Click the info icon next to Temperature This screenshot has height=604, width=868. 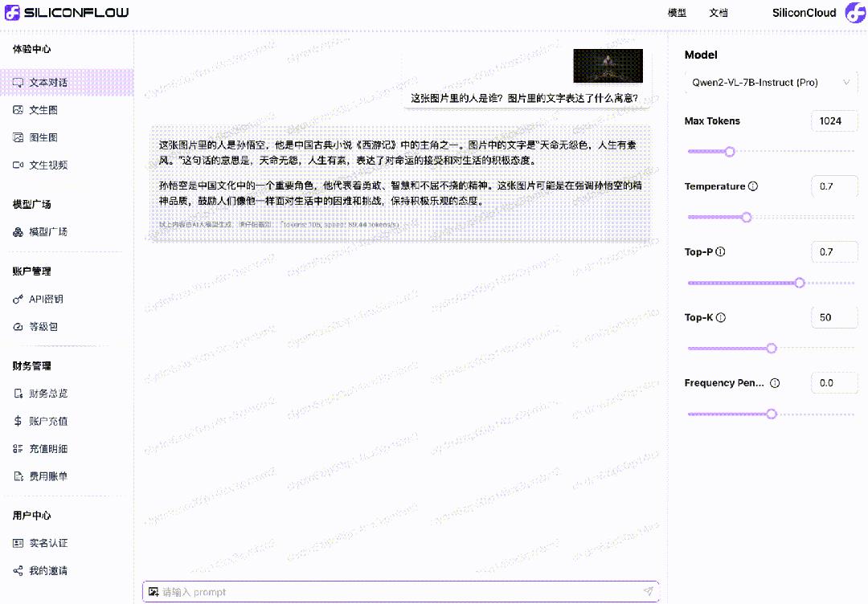752,186
